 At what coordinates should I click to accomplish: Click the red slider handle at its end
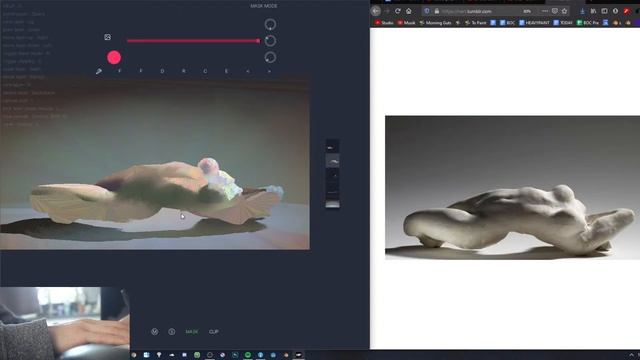(258, 41)
